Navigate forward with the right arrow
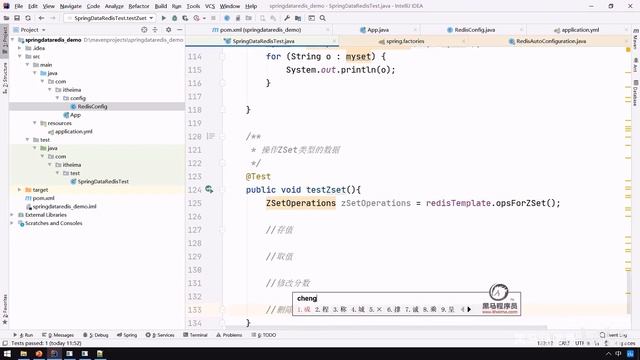Viewport: 640px width, 360px height. (52, 18)
